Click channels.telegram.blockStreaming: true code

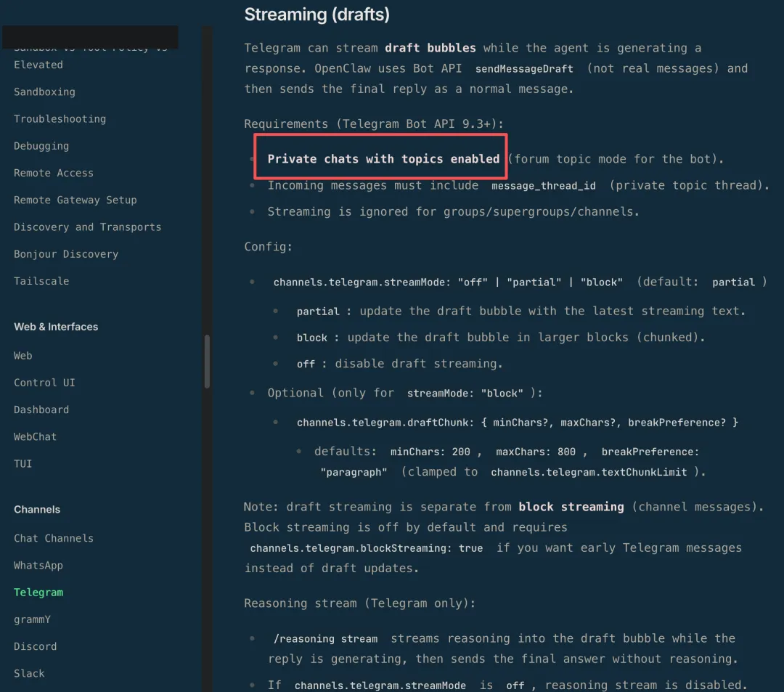(367, 548)
